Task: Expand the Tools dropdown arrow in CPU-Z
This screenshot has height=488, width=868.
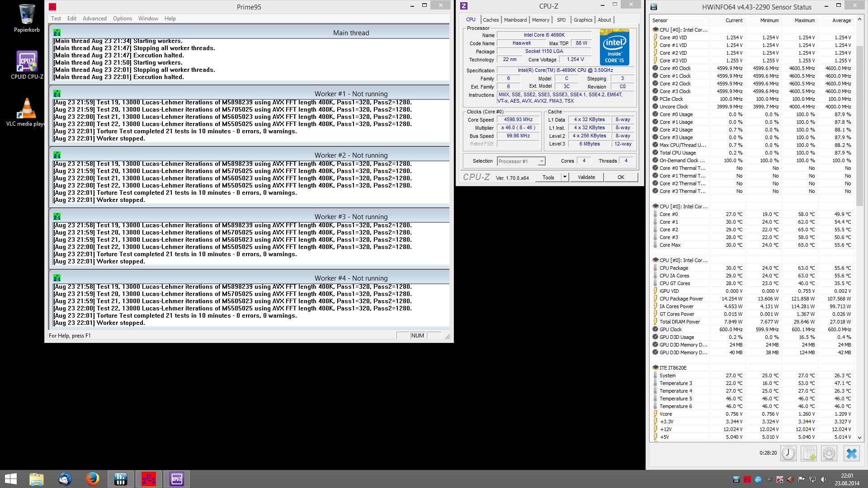Action: (x=565, y=177)
